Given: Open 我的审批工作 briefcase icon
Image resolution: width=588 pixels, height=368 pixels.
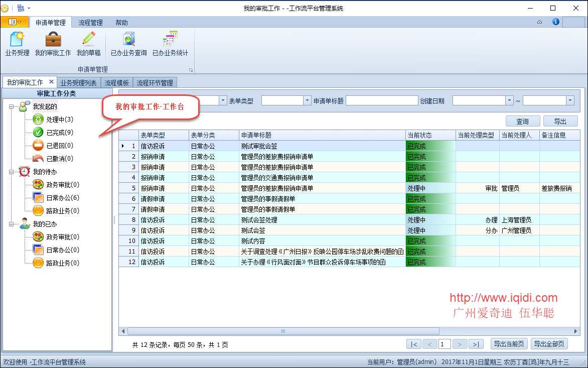Looking at the screenshot, I should [x=53, y=44].
